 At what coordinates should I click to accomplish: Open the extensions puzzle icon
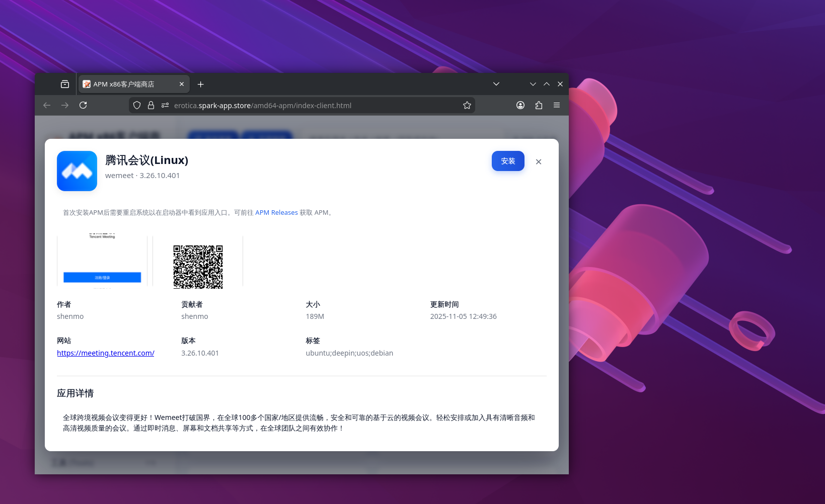point(539,105)
